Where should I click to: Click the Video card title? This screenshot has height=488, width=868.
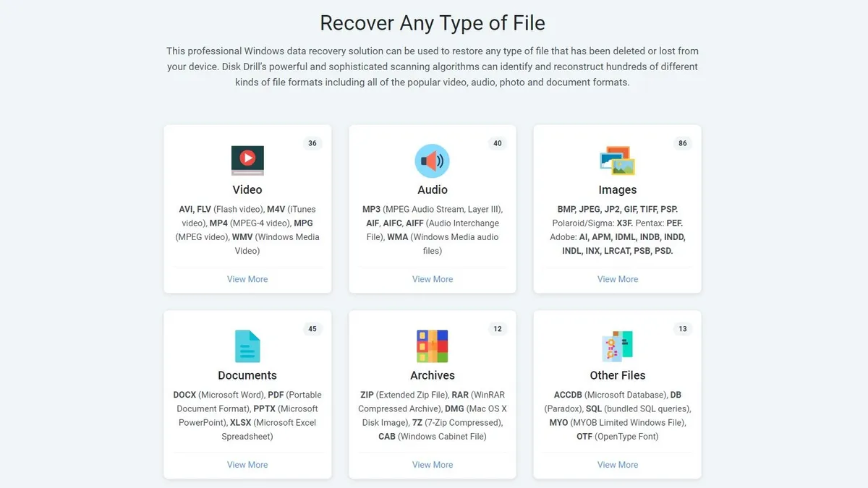[x=247, y=189]
